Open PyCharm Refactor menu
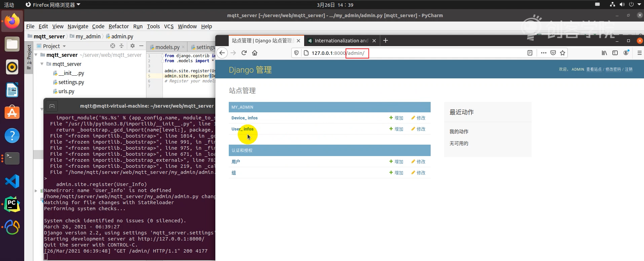 point(119,26)
